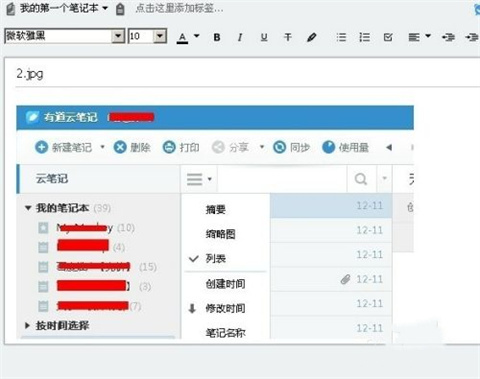Click the font size field showing 10
Screen dimensions: 480x379
(141, 36)
